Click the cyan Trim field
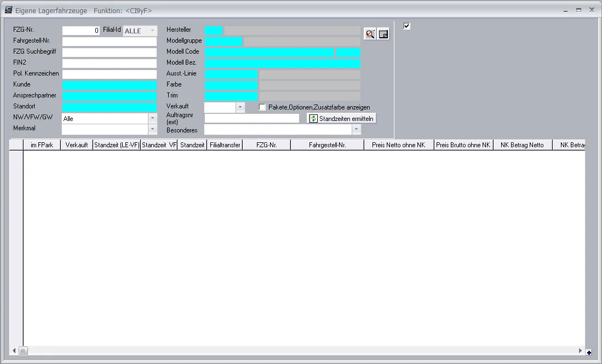 point(231,96)
